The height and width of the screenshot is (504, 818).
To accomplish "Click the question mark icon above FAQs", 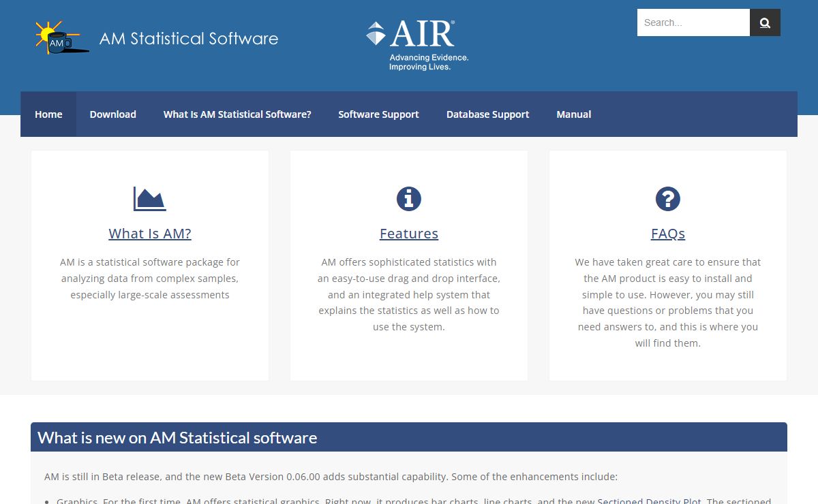I will 668,199.
